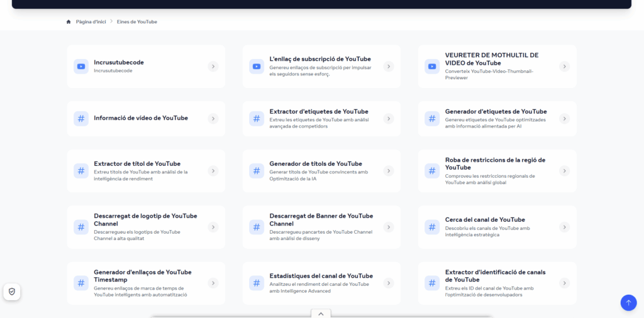Open Generador de títols de YouTube title

tap(316, 164)
